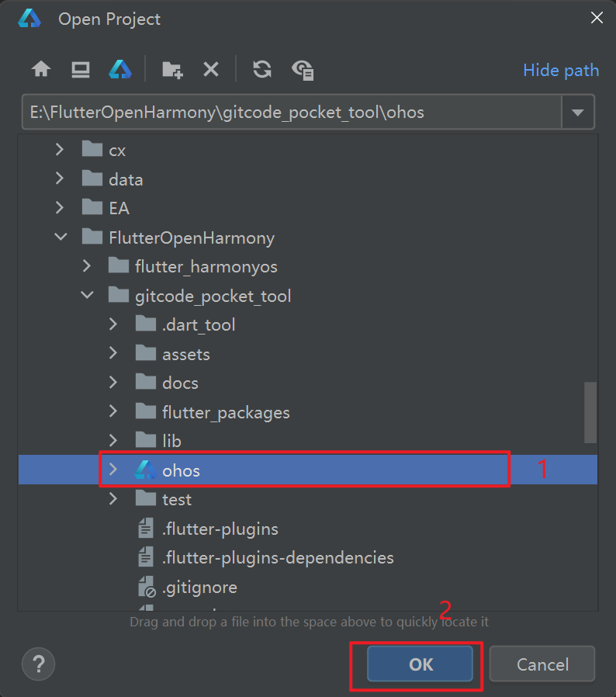Jump to the desktop directory icon
This screenshot has width=616, height=697.
point(81,70)
